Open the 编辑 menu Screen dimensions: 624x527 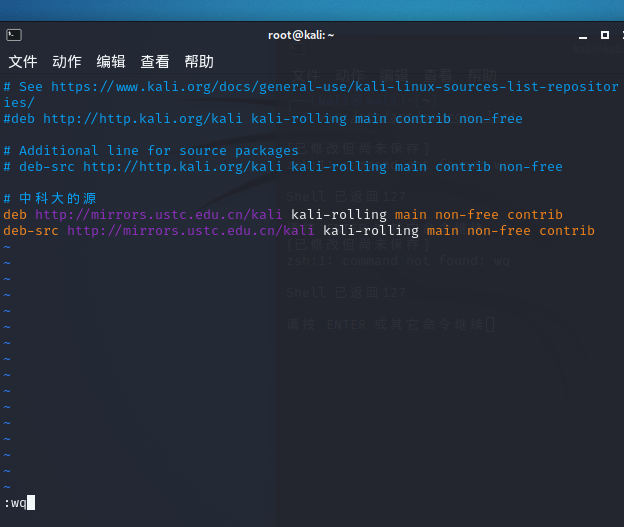111,62
